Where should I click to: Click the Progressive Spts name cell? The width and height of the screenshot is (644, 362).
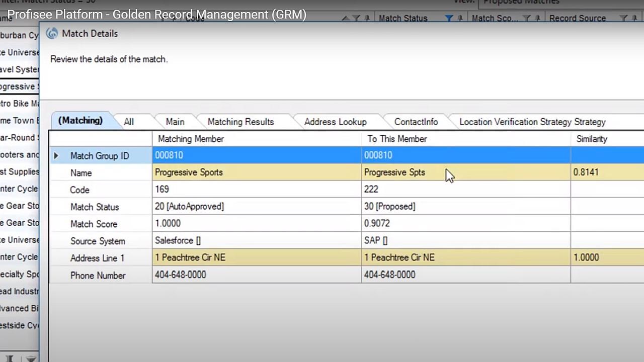click(466, 172)
